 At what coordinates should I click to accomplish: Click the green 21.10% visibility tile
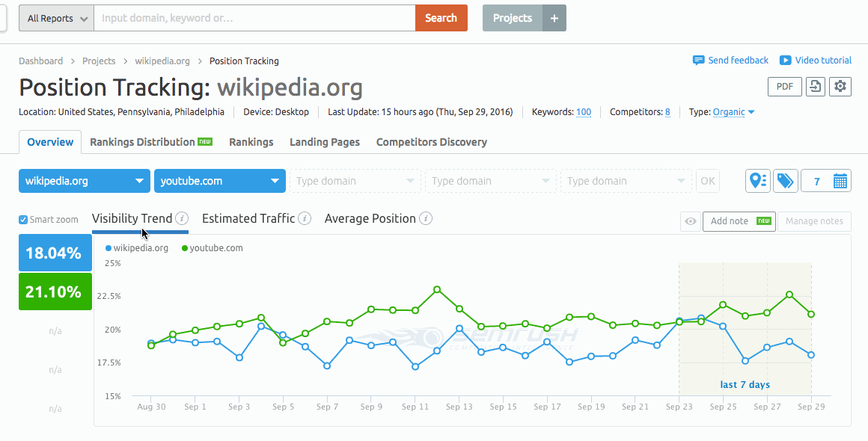[55, 292]
